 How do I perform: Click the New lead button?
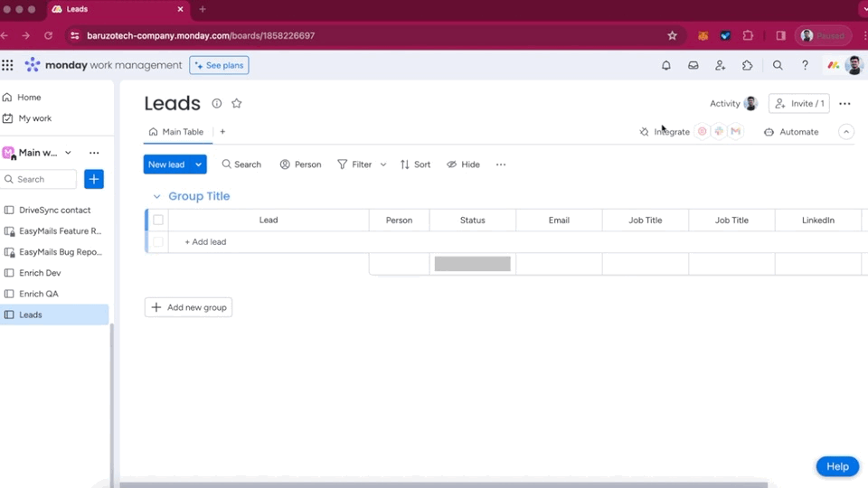166,164
